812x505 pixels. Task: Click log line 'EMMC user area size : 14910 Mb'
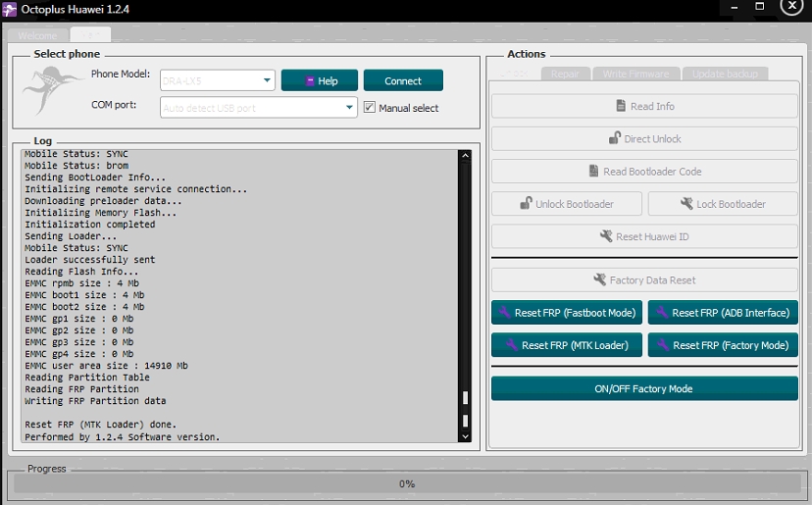click(x=106, y=365)
